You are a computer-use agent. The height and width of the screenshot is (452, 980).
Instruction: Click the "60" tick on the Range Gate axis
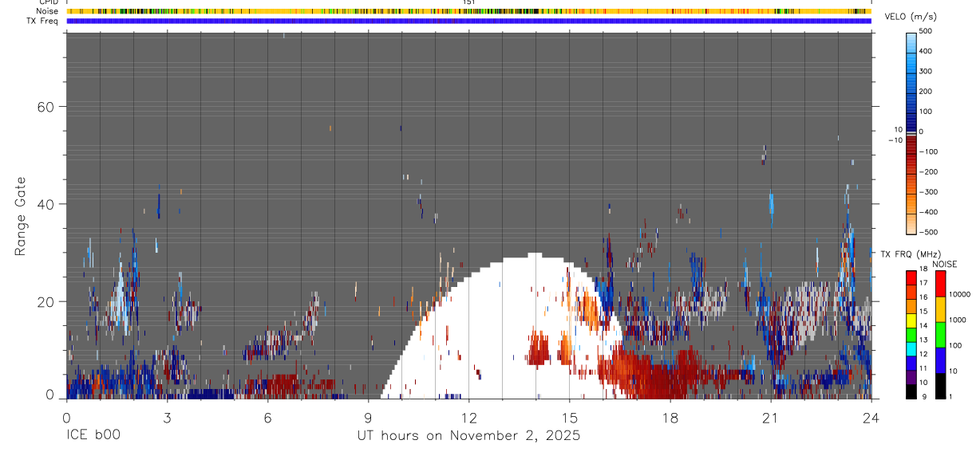pos(45,107)
